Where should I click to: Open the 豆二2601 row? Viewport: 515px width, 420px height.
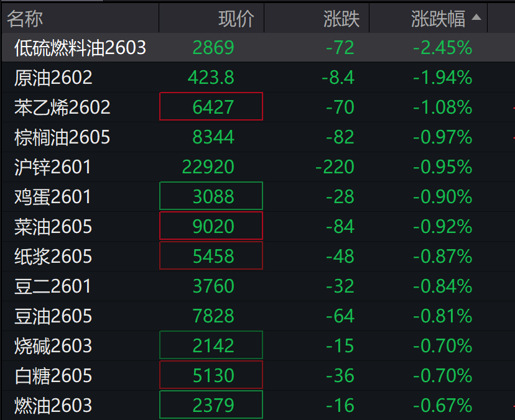[53, 286]
